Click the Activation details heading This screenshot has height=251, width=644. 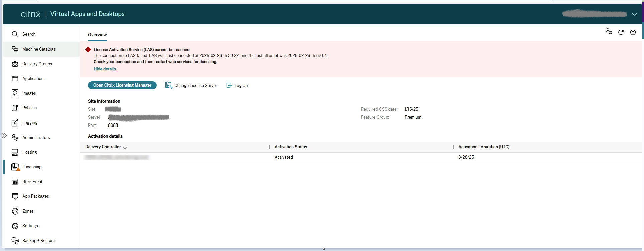tap(105, 136)
